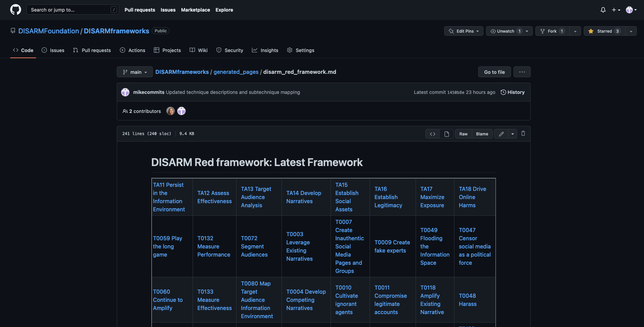Open commit hash 1450b8e
644x327 pixels.
point(455,92)
